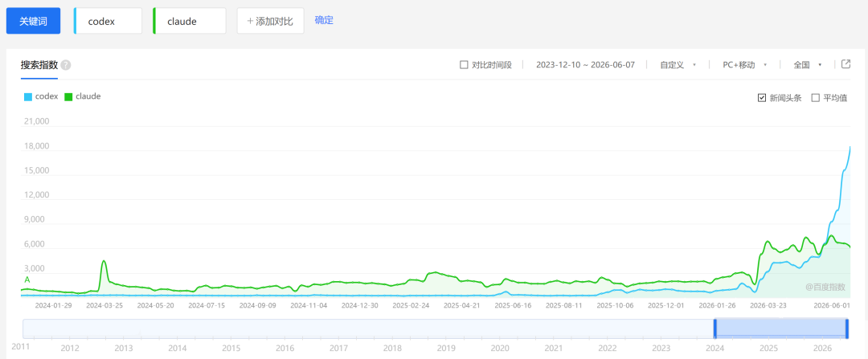
Task: Click the 2026-06-01 axis date label
Action: pyautogui.click(x=830, y=305)
